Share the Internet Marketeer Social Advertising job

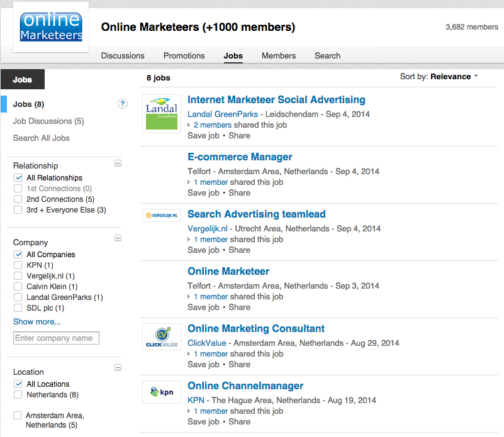[x=240, y=136]
